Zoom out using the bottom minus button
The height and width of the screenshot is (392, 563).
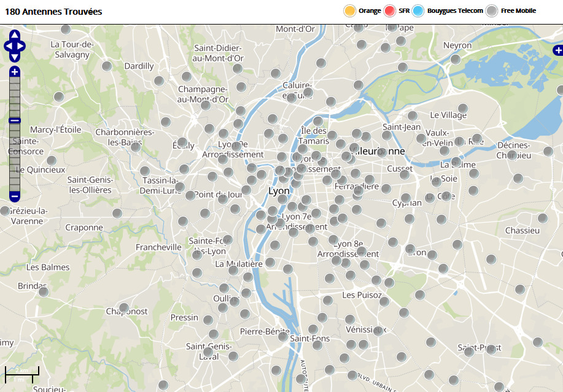15,196
